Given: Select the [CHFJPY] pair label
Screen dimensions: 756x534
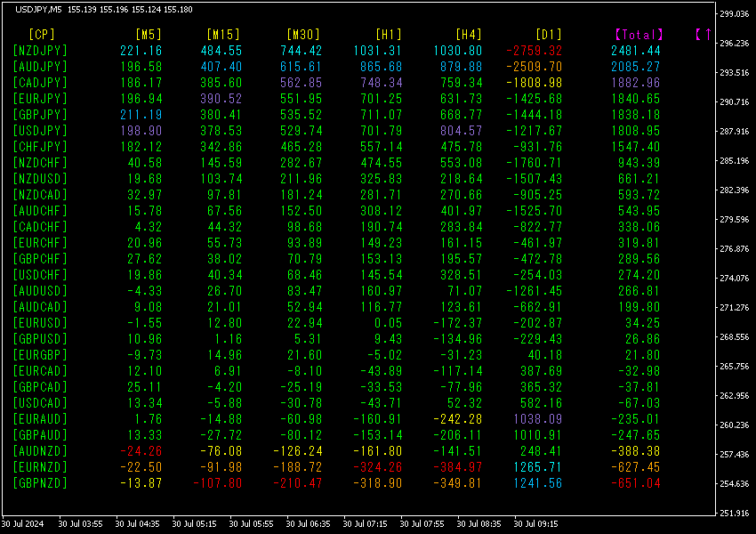Looking at the screenshot, I should [x=40, y=147].
